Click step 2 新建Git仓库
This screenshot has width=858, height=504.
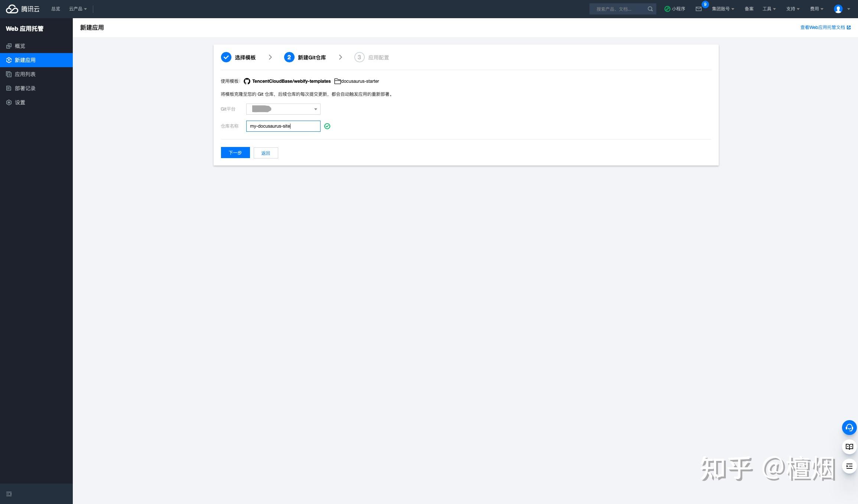point(305,57)
